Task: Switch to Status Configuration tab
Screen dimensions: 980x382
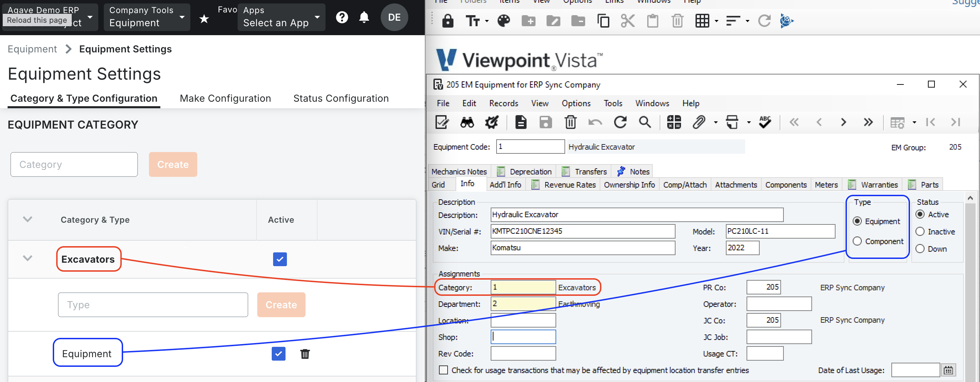Action: coord(341,98)
